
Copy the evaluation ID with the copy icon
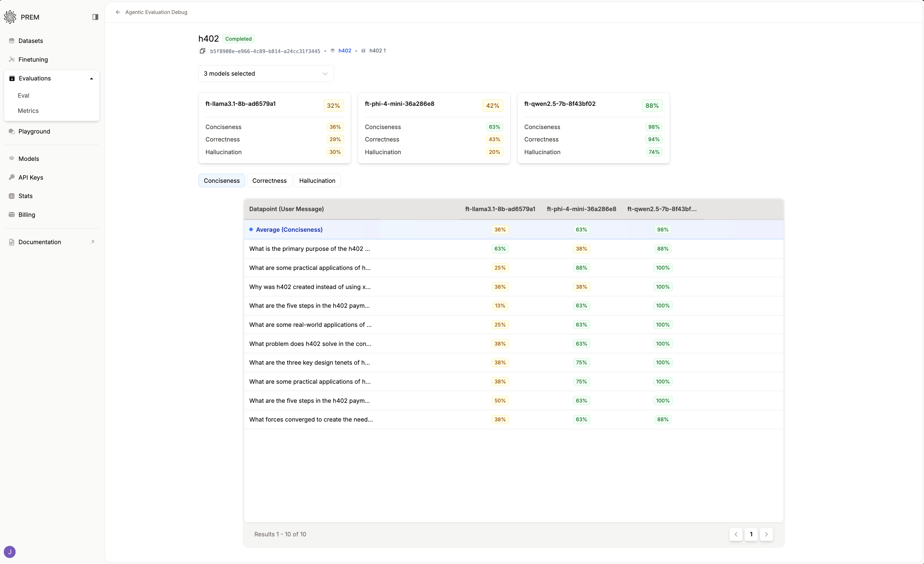coord(203,51)
